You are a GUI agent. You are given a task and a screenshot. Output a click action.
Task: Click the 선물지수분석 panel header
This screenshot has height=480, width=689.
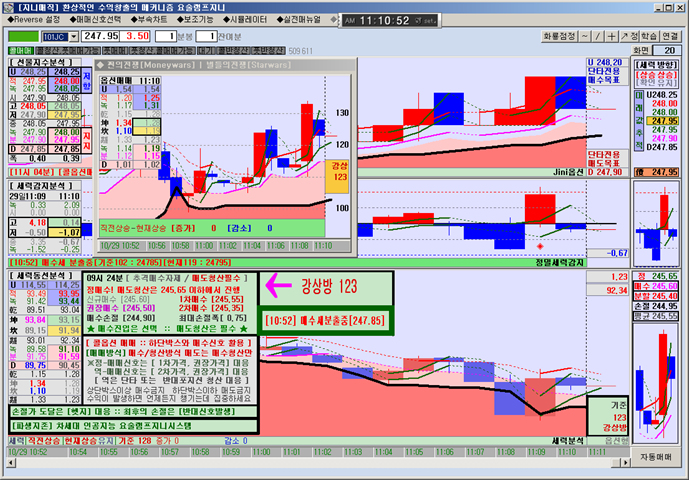tap(46, 62)
